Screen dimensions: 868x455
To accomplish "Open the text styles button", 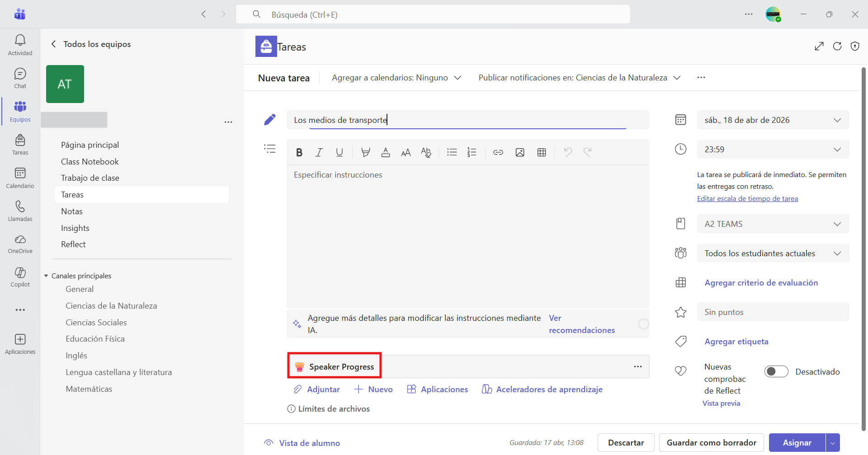I will coord(426,152).
